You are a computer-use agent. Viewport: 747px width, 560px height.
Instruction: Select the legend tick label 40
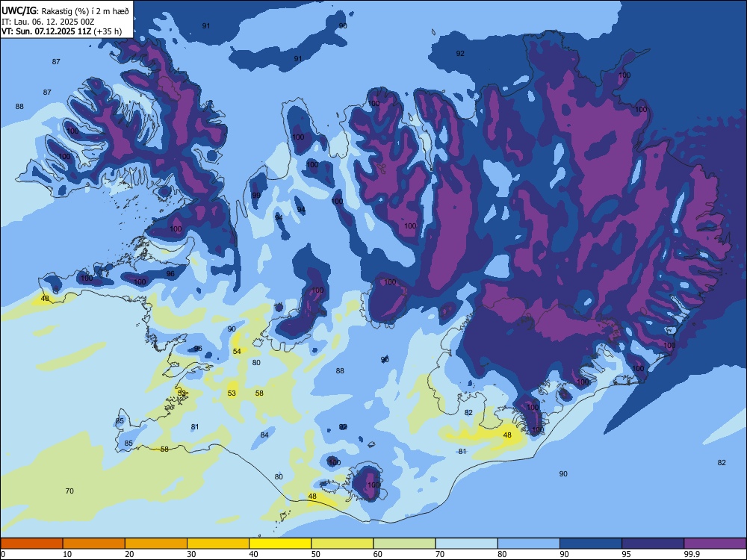click(x=253, y=554)
